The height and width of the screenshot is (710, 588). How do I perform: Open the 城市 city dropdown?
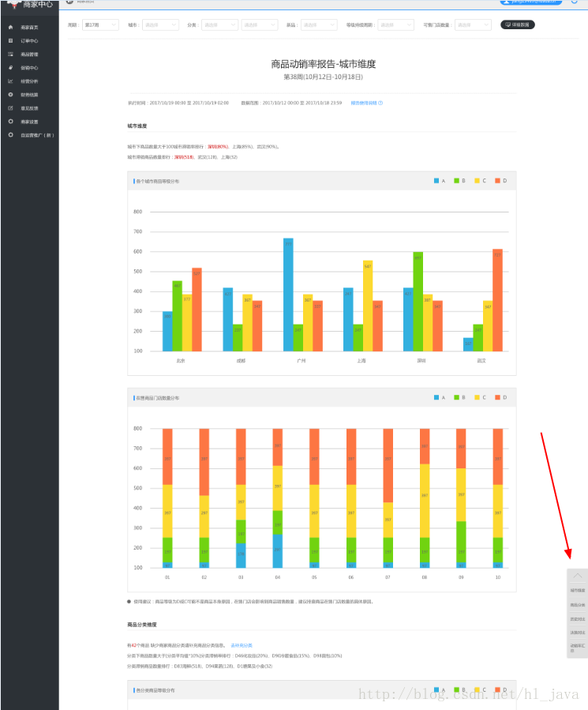[160, 25]
